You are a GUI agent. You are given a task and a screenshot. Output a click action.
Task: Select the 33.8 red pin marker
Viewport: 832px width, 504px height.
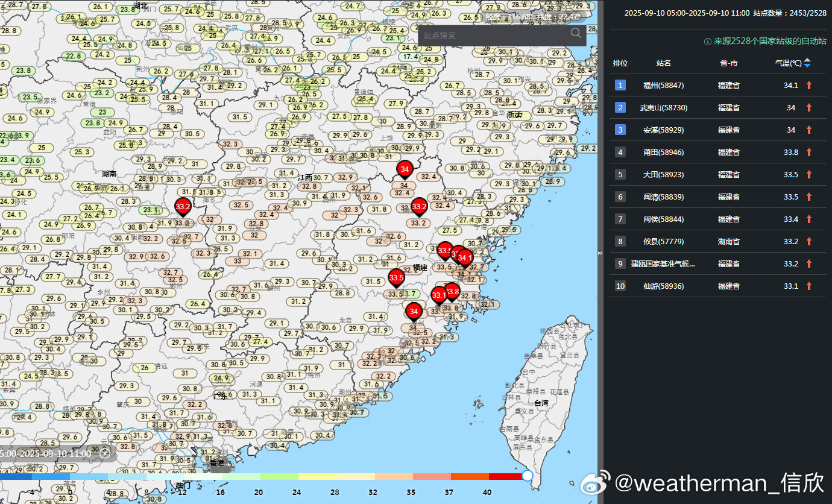[x=452, y=292]
